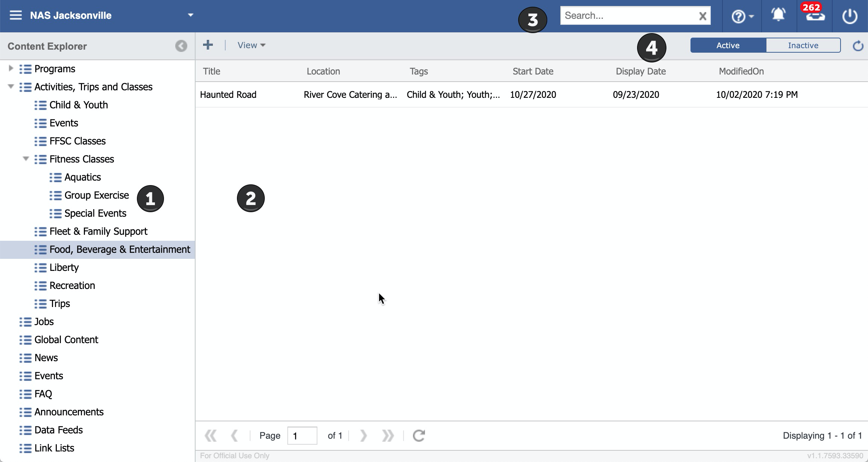This screenshot has width=868, height=462.
Task: Expand the Programs tree node
Action: [11, 68]
